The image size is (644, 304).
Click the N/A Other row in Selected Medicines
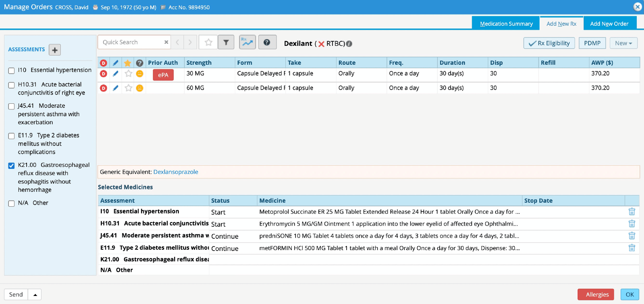pos(368,270)
